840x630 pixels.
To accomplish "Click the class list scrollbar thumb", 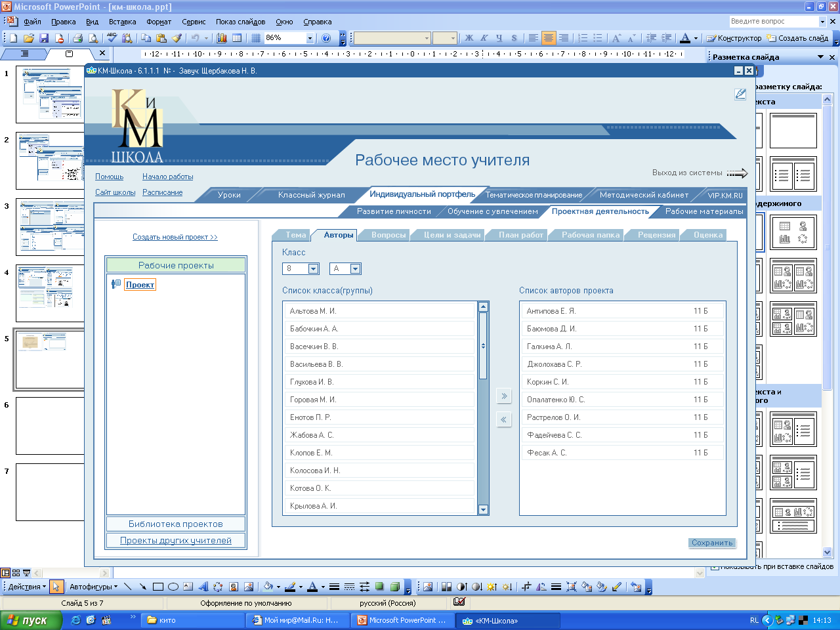I will point(483,346).
